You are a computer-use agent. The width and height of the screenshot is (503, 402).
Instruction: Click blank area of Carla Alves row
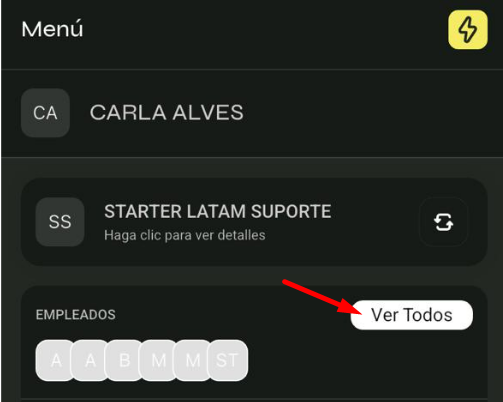click(x=367, y=113)
